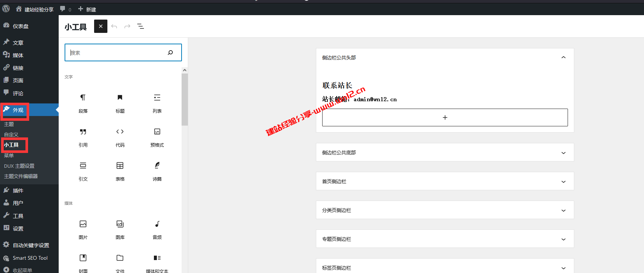Open 工具 (Tools) menu
The height and width of the screenshot is (273, 644).
(x=29, y=216)
